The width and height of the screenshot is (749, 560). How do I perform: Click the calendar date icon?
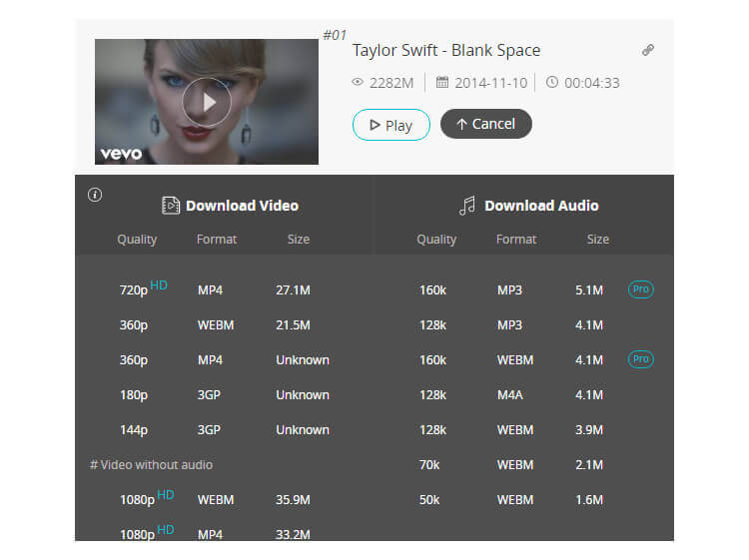tap(442, 82)
